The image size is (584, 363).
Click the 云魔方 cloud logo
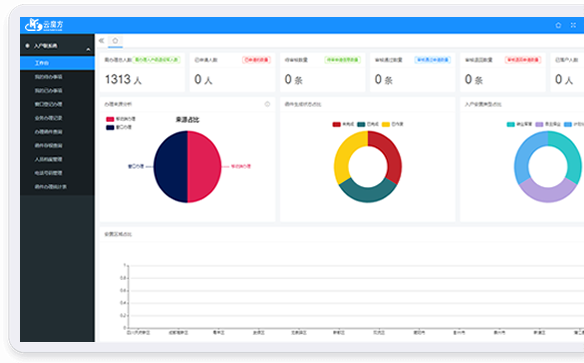coord(44,25)
